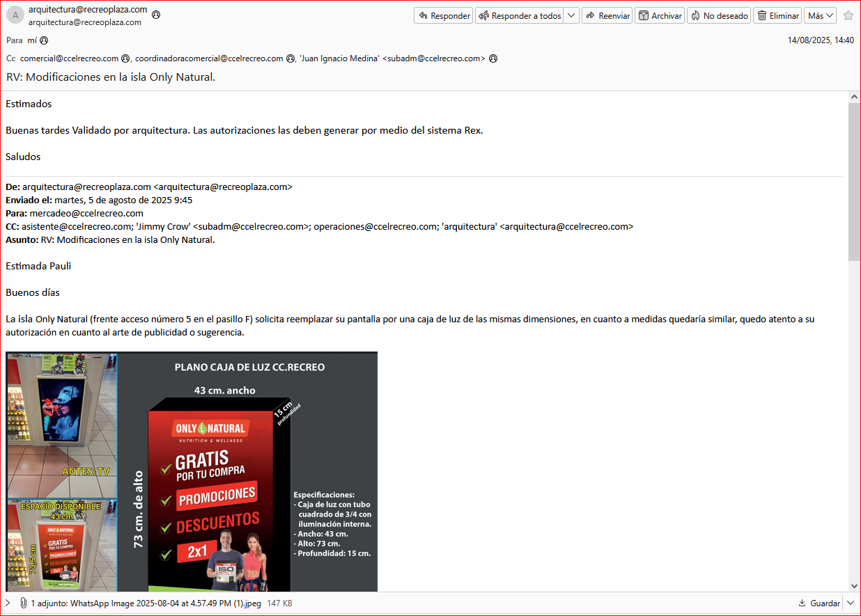Screen dimensions: 861x616
Task: Select the CC recipient 'Juan Ignacio Medina'
Action: click(x=392, y=58)
